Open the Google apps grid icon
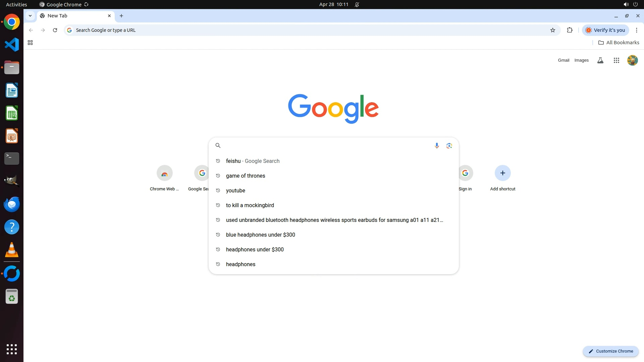The height and width of the screenshot is (362, 644). (x=616, y=60)
